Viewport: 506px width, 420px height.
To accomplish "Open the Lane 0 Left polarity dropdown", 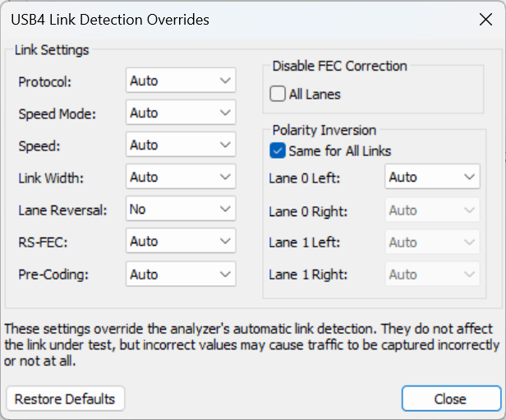I will point(432,177).
